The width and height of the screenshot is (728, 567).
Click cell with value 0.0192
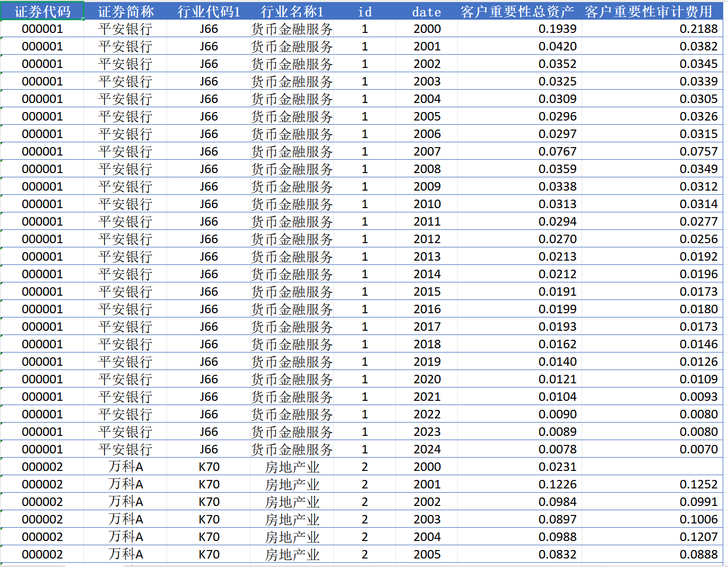[x=652, y=256]
